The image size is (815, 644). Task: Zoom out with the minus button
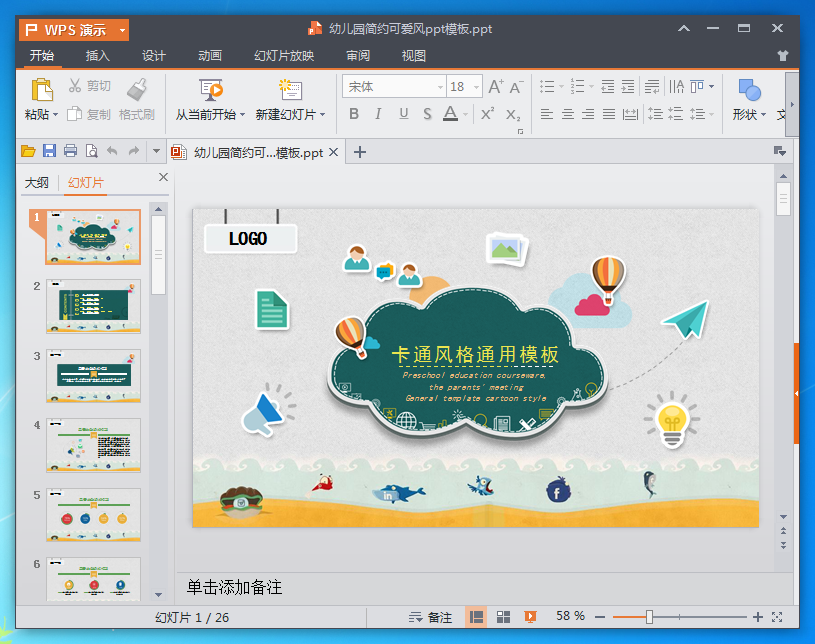coord(600,617)
